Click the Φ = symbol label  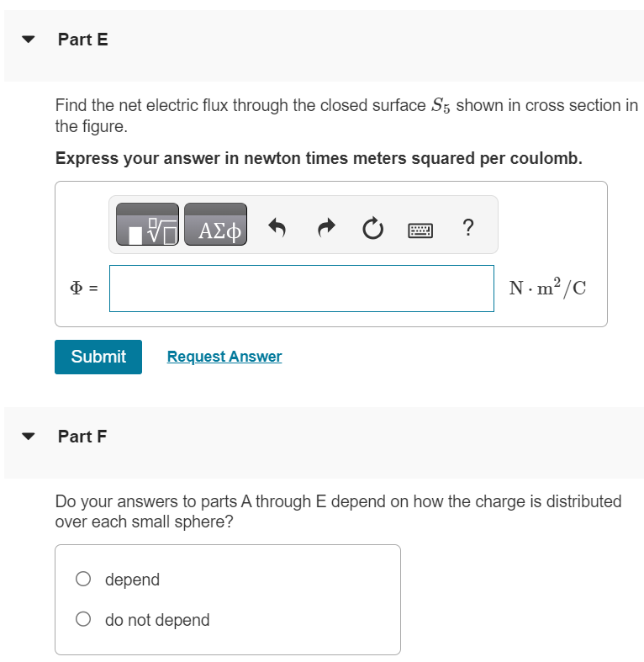[x=84, y=288]
